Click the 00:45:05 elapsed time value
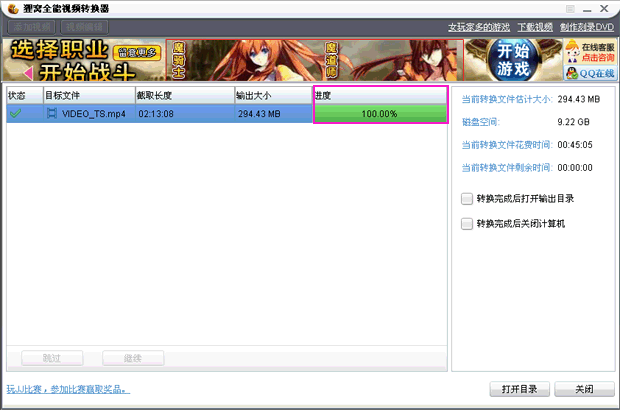 (x=575, y=145)
